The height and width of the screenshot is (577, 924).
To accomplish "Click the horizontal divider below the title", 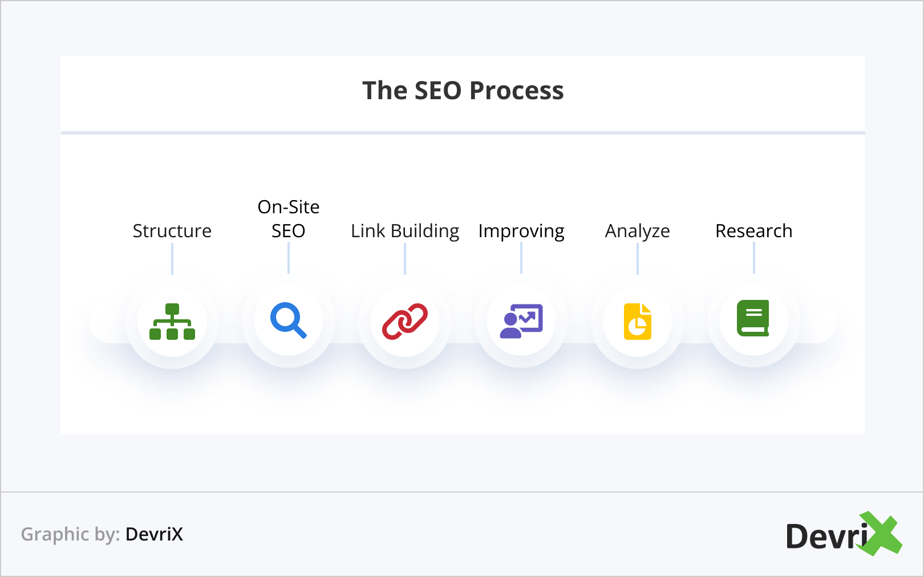I will (x=463, y=133).
